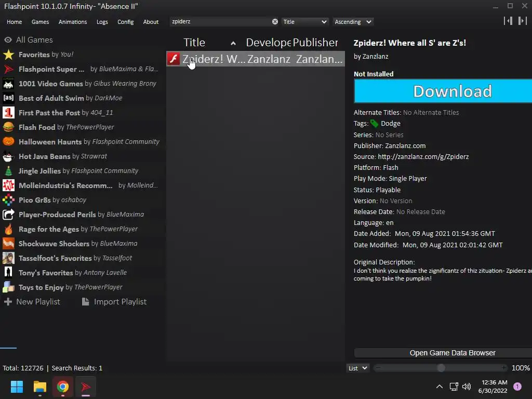
Task: Open volume control in system tray
Action: [467, 387]
